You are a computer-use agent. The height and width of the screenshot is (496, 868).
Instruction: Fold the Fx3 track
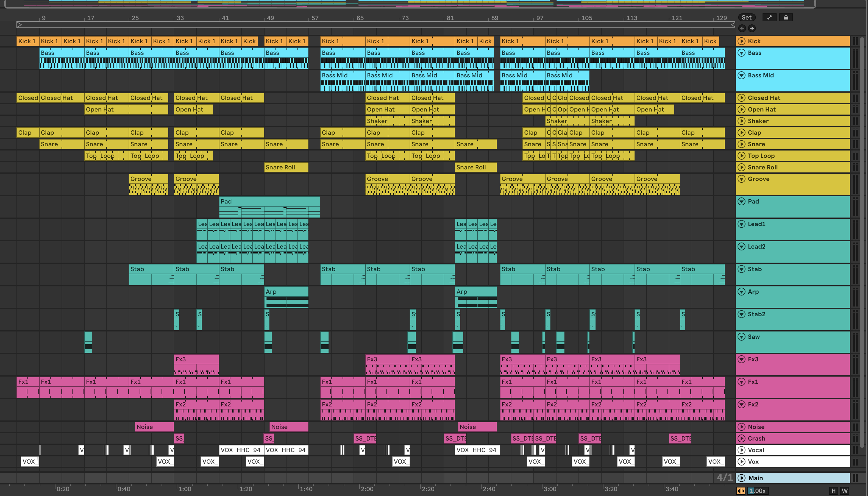[741, 359]
